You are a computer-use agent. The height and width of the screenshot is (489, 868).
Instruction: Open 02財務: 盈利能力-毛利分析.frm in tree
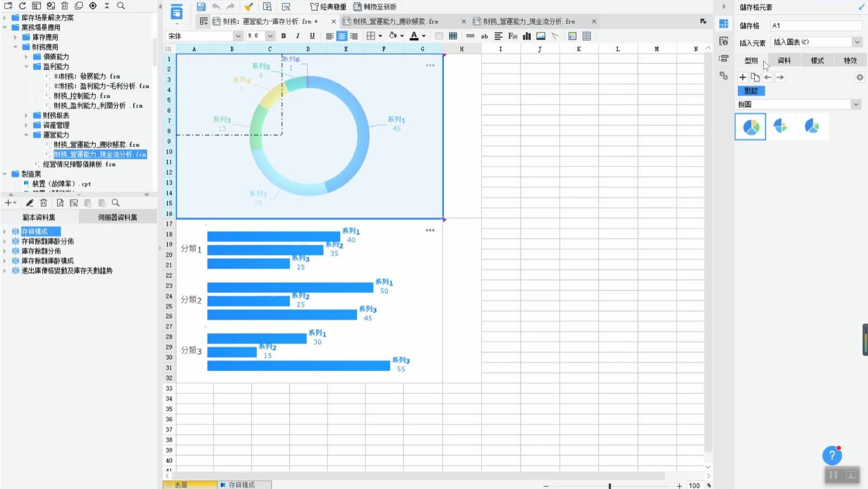102,86
